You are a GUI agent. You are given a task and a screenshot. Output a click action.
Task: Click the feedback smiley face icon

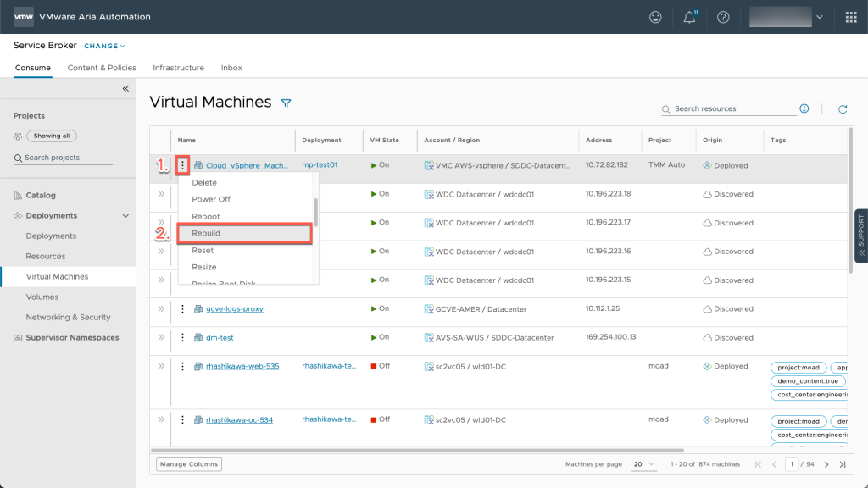655,17
